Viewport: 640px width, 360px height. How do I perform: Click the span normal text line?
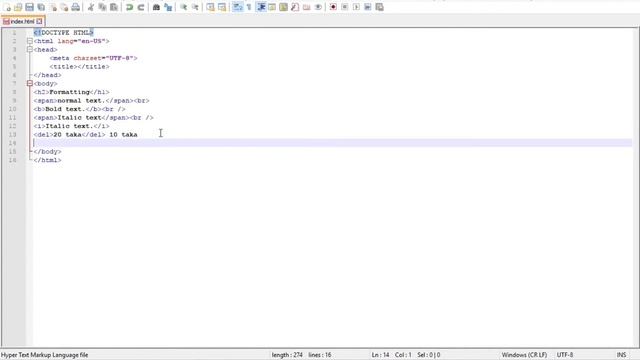(91, 101)
